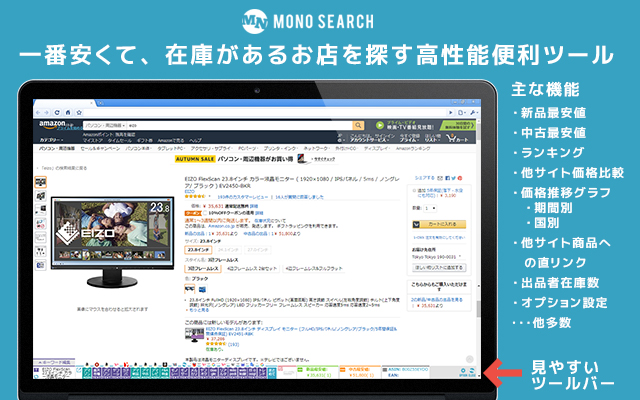Click the browser back arrow
Image resolution: width=640 pixels, height=400 pixels.
38,113
